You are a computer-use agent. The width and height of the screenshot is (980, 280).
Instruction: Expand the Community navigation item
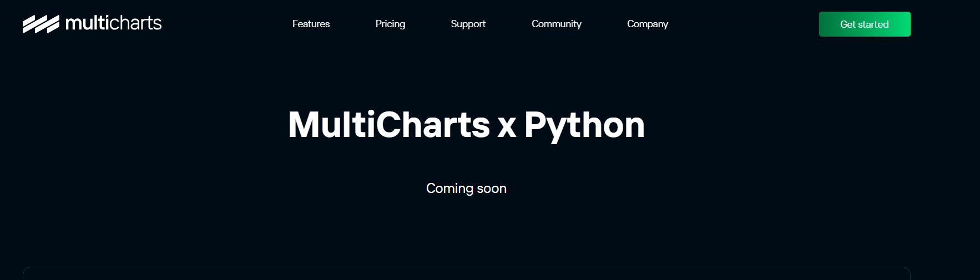pyautogui.click(x=556, y=24)
